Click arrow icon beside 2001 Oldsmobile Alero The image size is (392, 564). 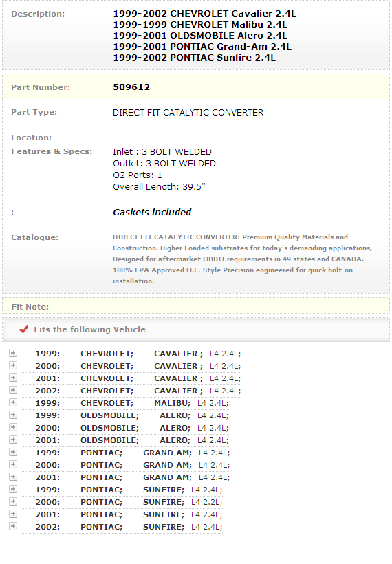tap(13, 440)
